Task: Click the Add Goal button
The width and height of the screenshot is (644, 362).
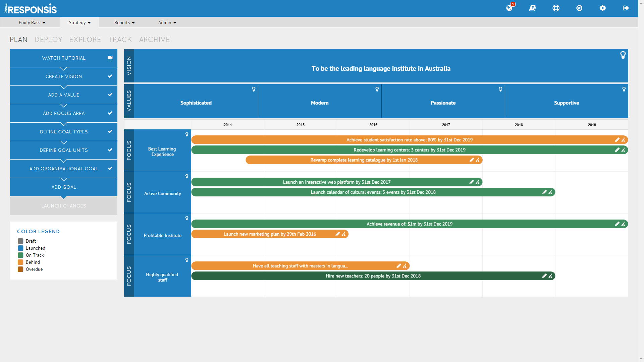Action: click(64, 187)
